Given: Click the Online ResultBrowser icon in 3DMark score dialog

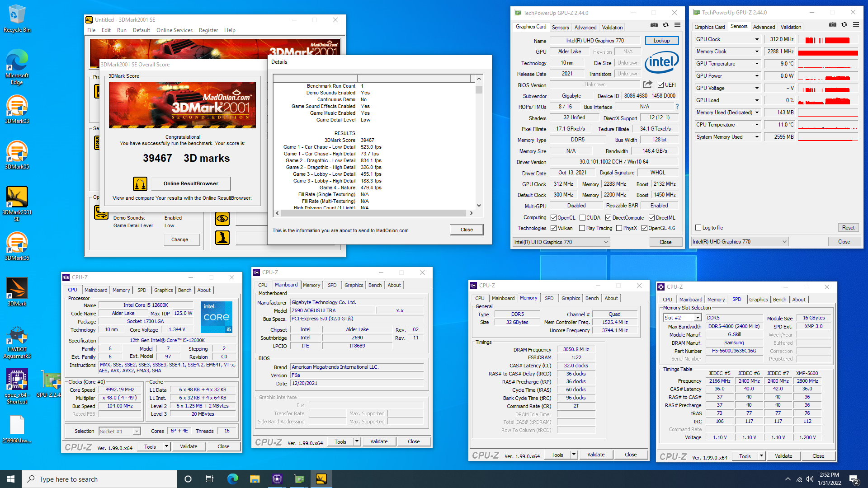Looking at the screenshot, I should click(x=140, y=184).
